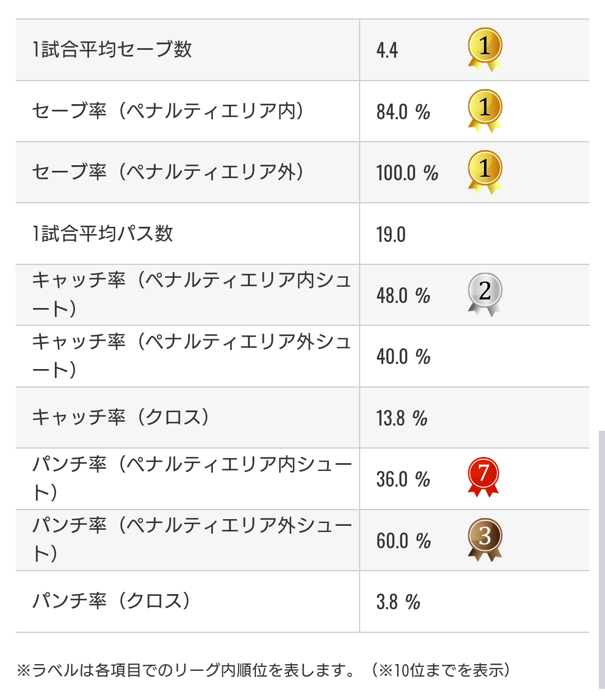Screen dimensions: 605x700
Task: Click the 40.0 % catch rate value
Action: 403,357
